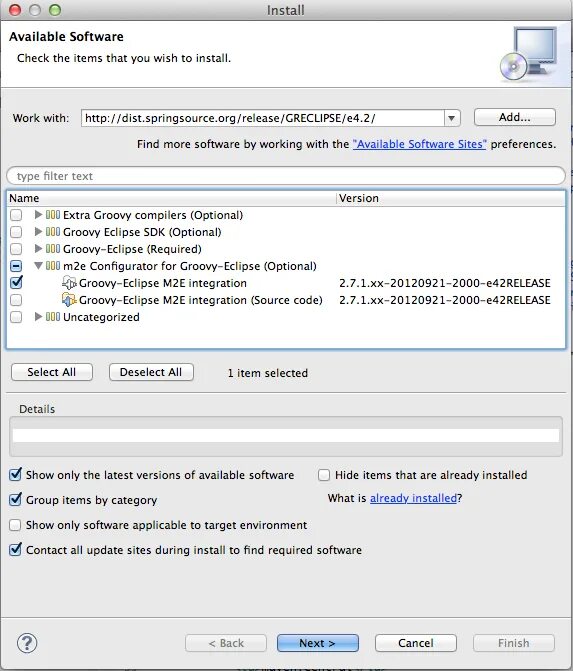Select Groovy Eclipse SDK (Optional) row label
Viewport: 573px width, 671px height.
[x=142, y=232]
